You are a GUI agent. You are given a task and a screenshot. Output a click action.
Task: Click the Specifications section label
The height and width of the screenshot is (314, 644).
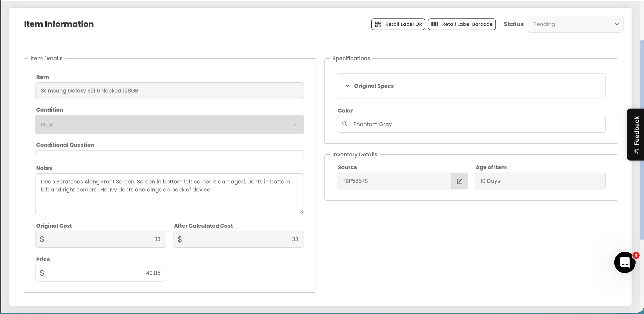(351, 58)
